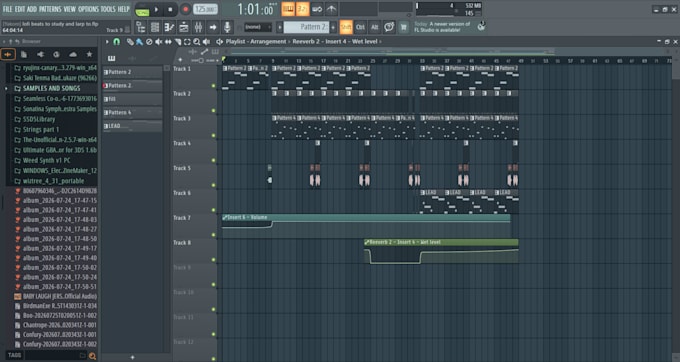Click the browser search magnifier icon
Image resolution: width=680 pixels, height=362 pixels.
[x=92, y=356]
